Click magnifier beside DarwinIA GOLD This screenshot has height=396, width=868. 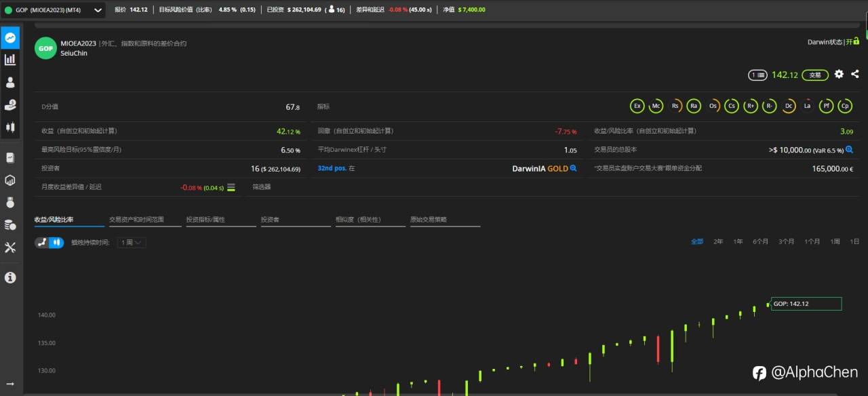point(573,168)
